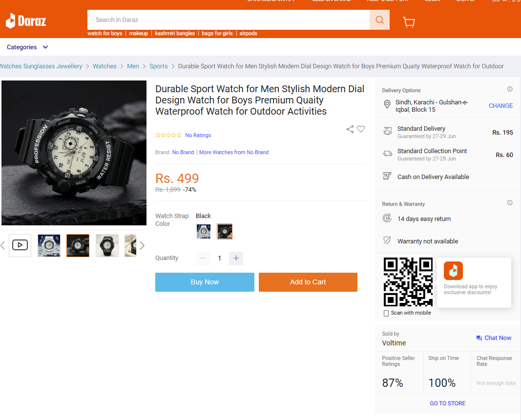The width and height of the screenshot is (521, 420).
Task: Click the Buy Now button
Action: click(205, 282)
